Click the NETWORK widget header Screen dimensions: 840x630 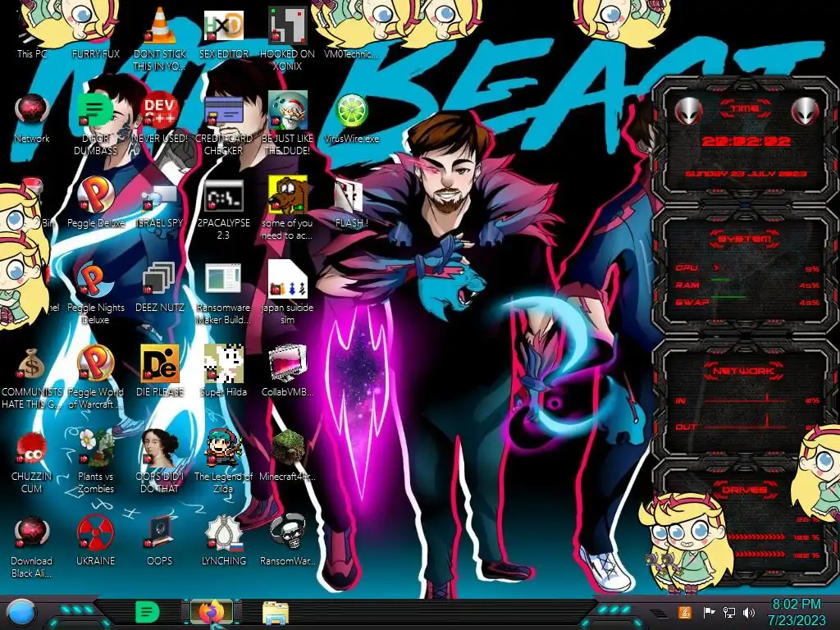745,371
